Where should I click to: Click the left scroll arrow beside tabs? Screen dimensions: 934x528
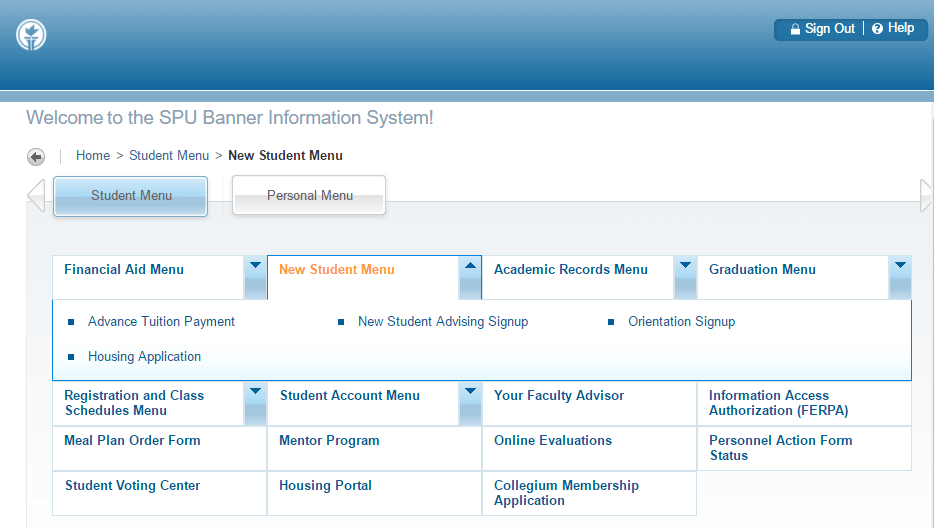point(36,195)
